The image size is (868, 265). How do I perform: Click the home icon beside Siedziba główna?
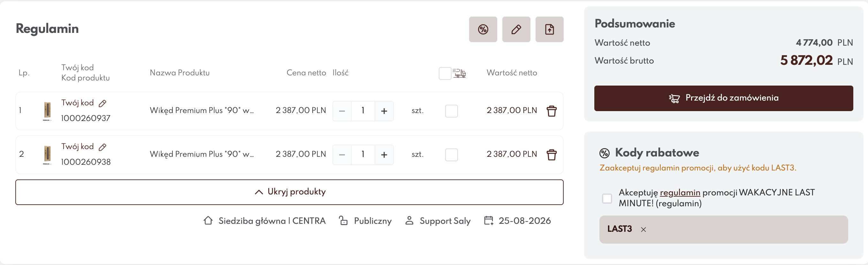click(x=208, y=221)
